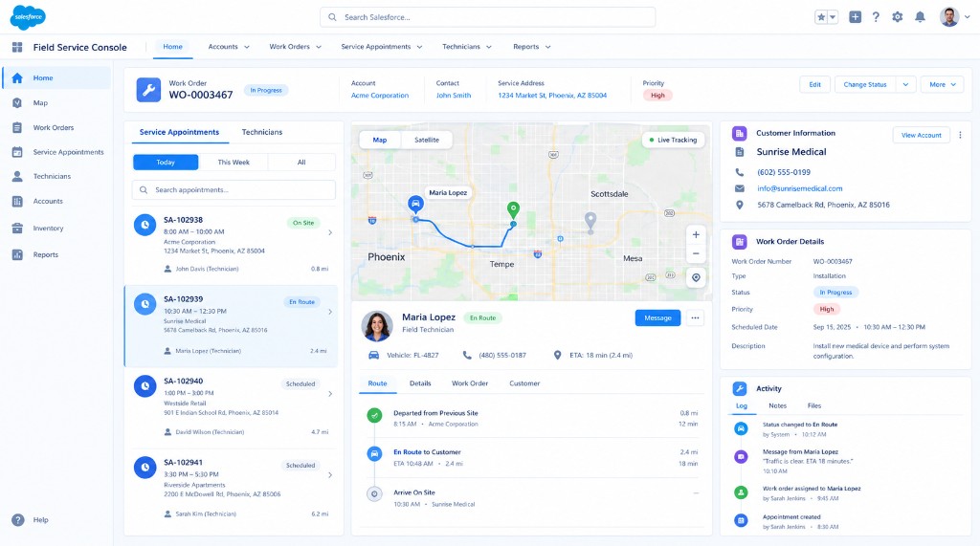This screenshot has height=546, width=980.
Task: Zoom in on the map
Action: 696,235
